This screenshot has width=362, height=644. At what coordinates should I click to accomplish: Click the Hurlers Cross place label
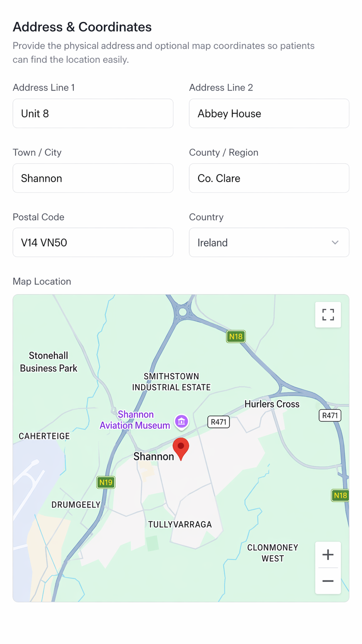pyautogui.click(x=272, y=404)
